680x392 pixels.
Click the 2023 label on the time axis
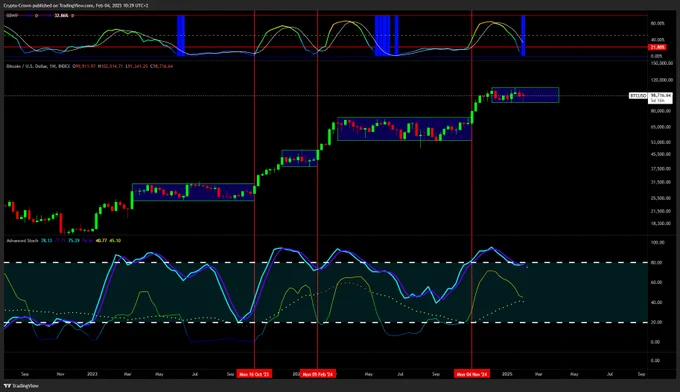pyautogui.click(x=92, y=374)
